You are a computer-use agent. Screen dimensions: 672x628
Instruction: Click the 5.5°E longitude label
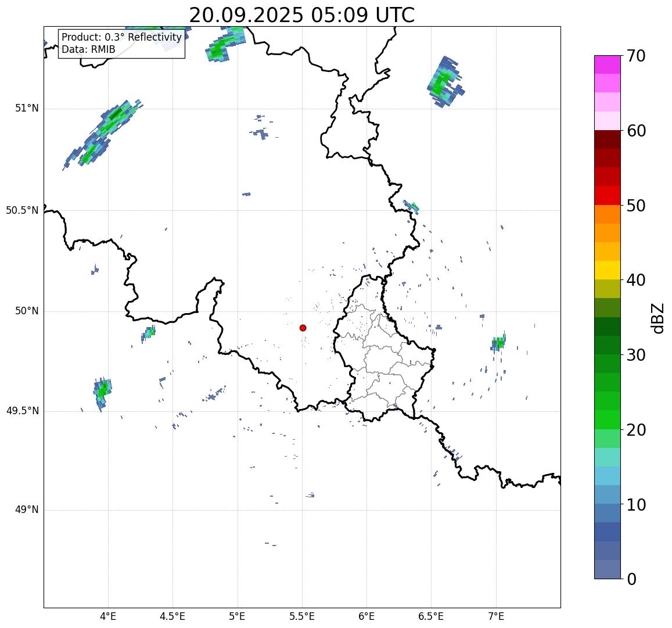pyautogui.click(x=301, y=616)
